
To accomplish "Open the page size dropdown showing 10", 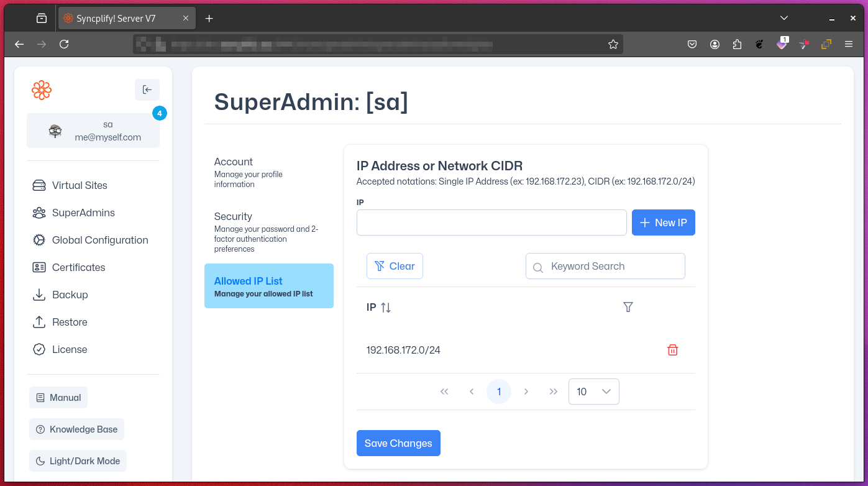I will (593, 392).
